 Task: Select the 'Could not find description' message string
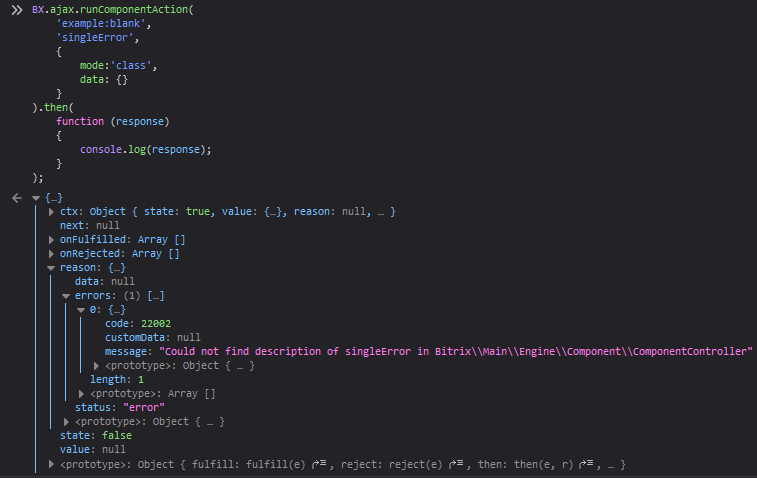(456, 351)
